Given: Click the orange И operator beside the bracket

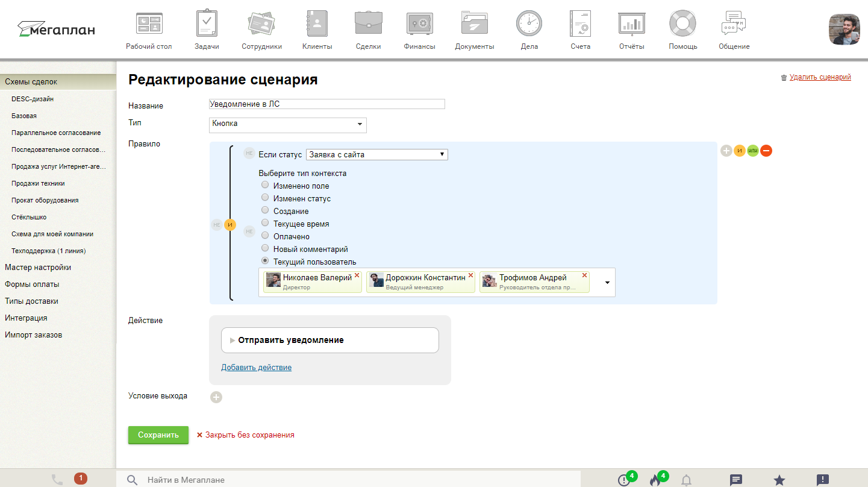Looking at the screenshot, I should coord(230,225).
